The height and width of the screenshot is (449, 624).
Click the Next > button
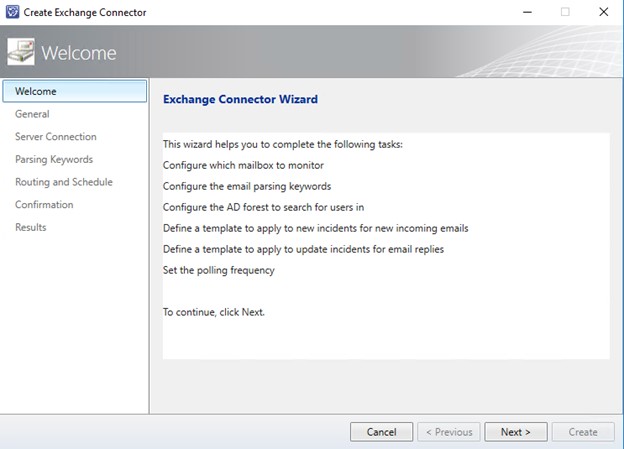(516, 432)
